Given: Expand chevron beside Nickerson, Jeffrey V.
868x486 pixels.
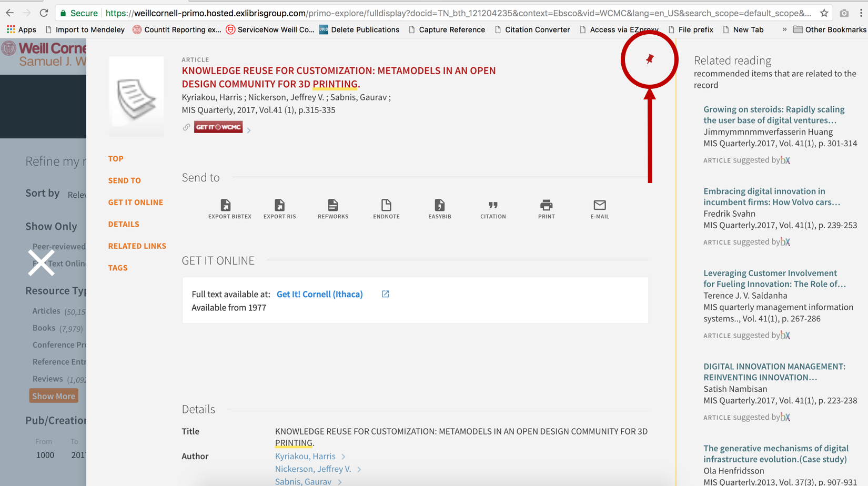Looking at the screenshot, I should 359,469.
